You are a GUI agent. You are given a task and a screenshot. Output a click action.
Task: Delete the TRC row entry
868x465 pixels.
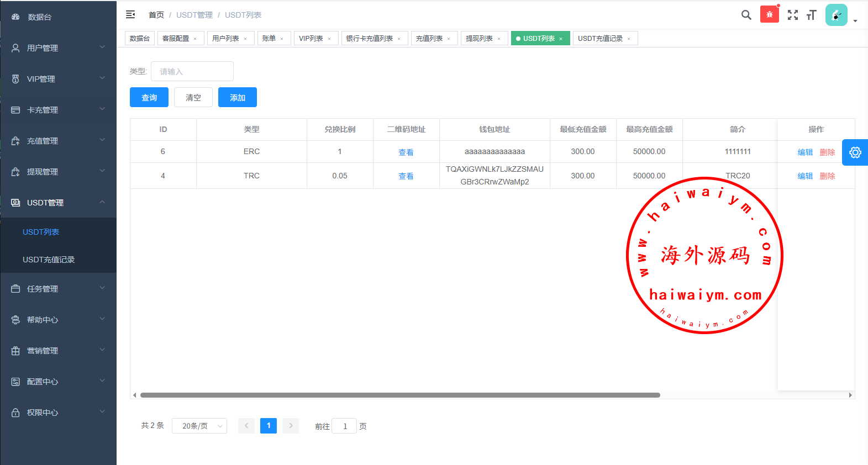pyautogui.click(x=827, y=176)
